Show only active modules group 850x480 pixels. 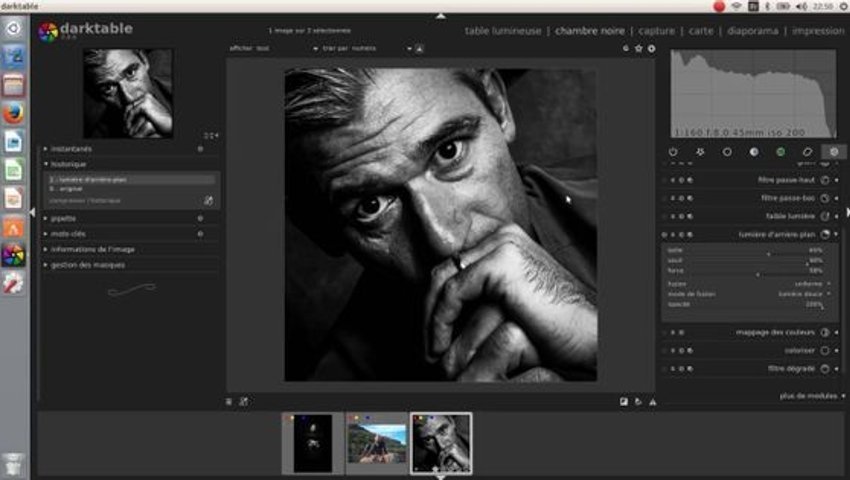click(673, 152)
